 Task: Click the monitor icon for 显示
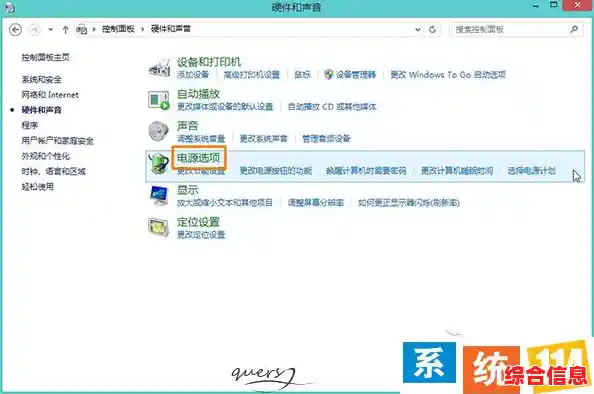click(x=159, y=195)
